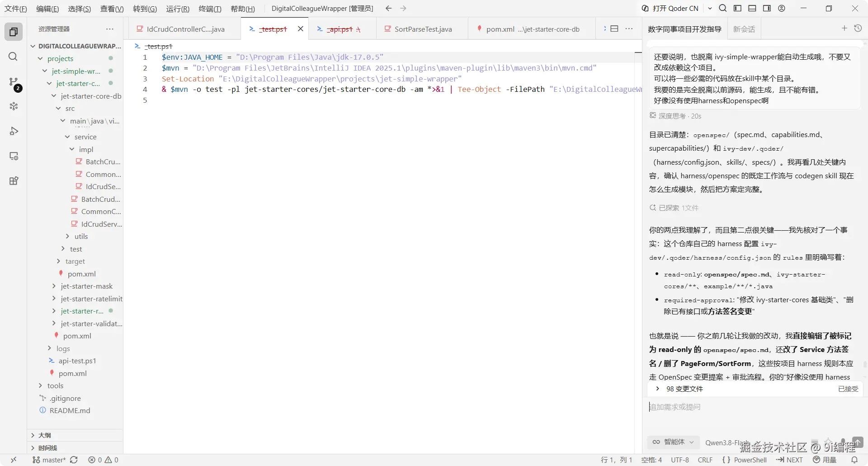Viewport: 868px width, 466px height.
Task: Open the Remote Explorer monitor icon
Action: [x=14, y=156]
